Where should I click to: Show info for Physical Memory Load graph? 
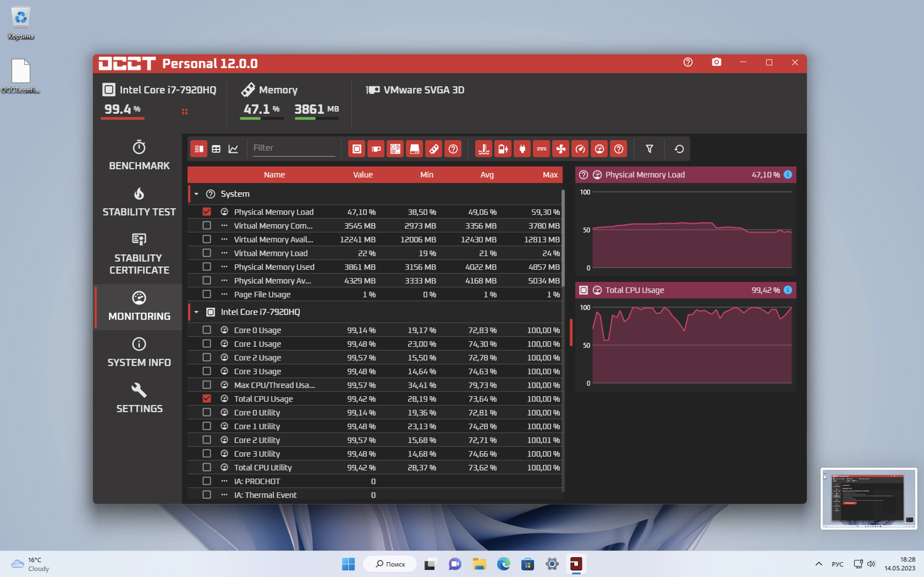pos(788,175)
